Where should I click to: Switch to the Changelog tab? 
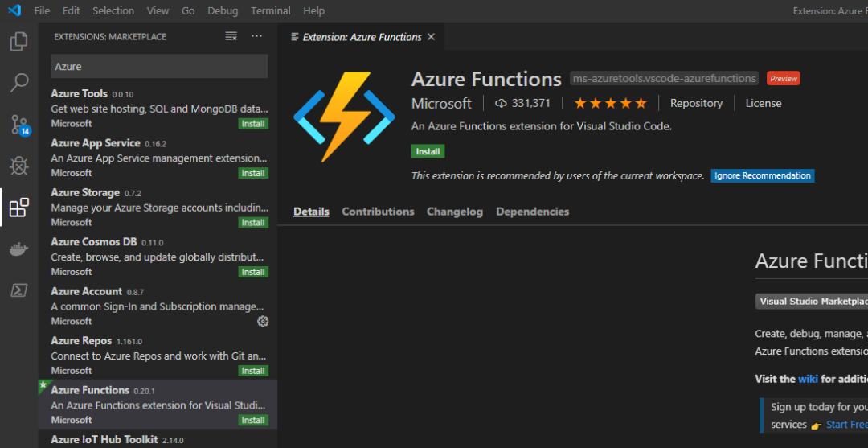[x=455, y=212]
